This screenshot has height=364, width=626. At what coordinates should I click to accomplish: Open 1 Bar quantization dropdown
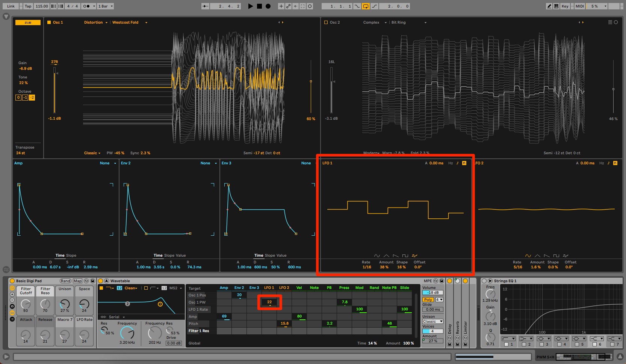105,6
